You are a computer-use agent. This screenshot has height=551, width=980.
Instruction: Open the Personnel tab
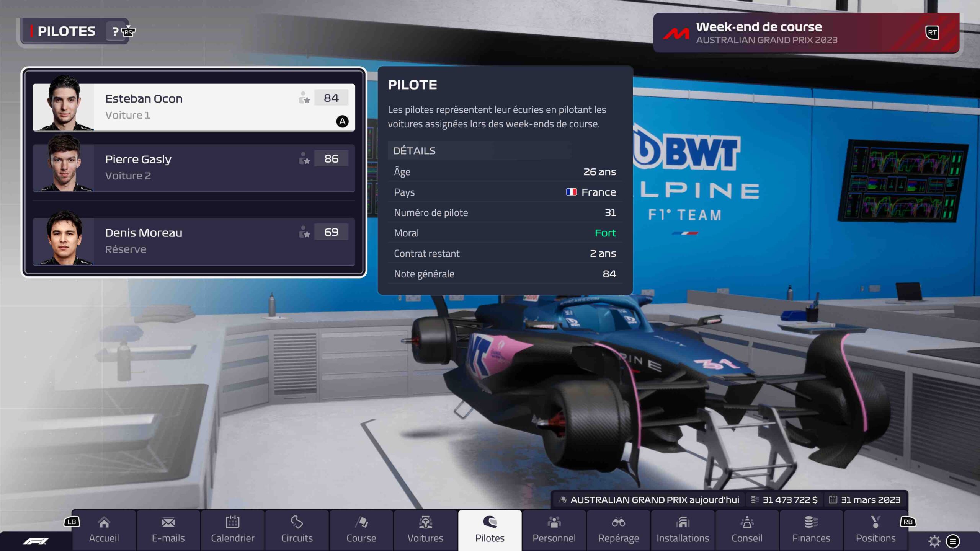pos(554,530)
